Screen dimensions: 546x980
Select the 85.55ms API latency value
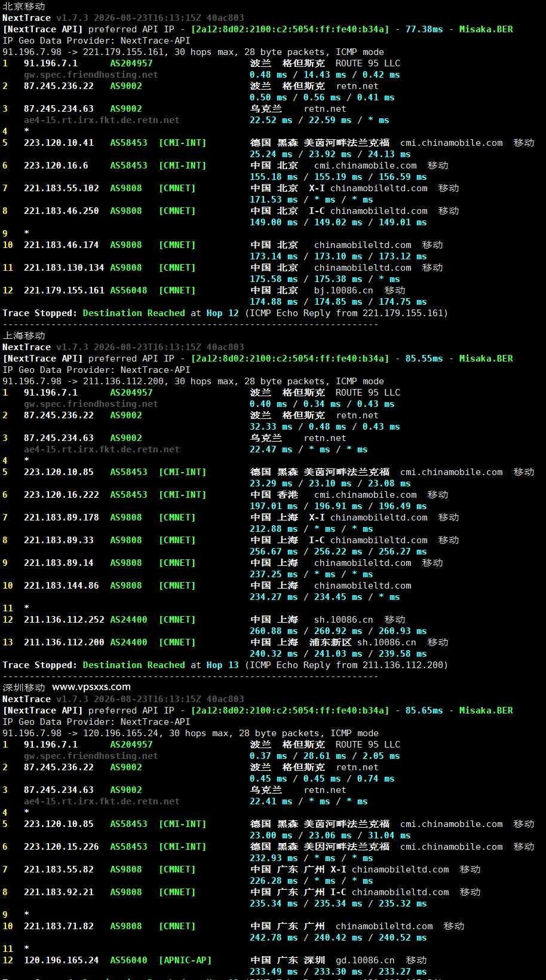click(424, 358)
